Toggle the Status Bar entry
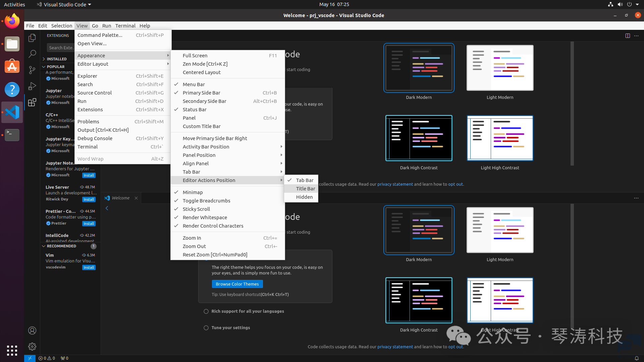This screenshot has width=644, height=362. (x=228, y=110)
